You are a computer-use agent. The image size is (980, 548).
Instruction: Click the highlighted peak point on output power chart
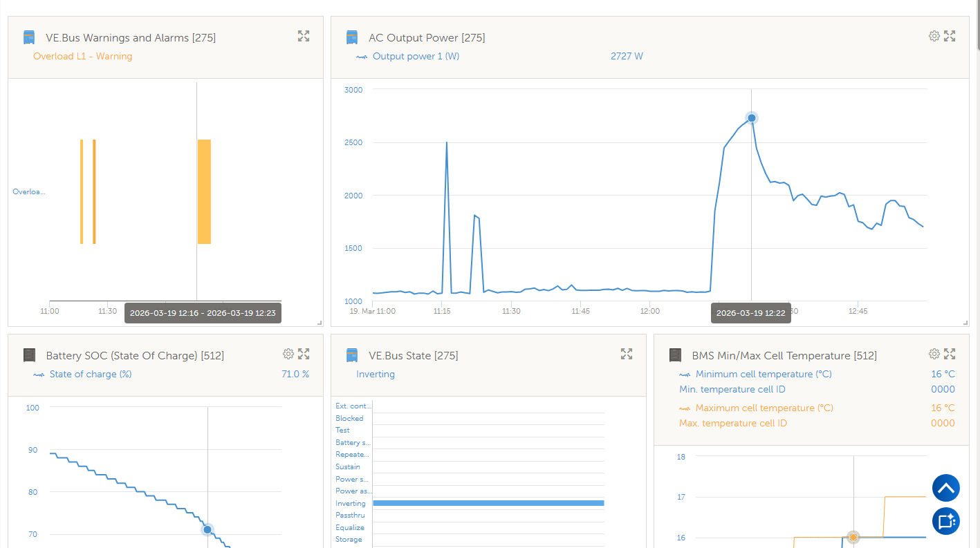tap(752, 118)
